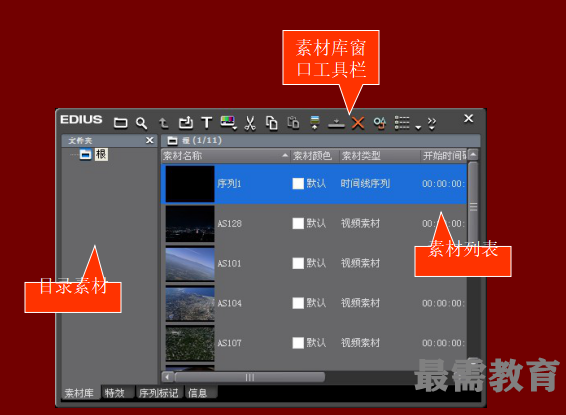Click the new folder icon in the toolbar
Viewport: 566px width, 415px height.
[121, 123]
